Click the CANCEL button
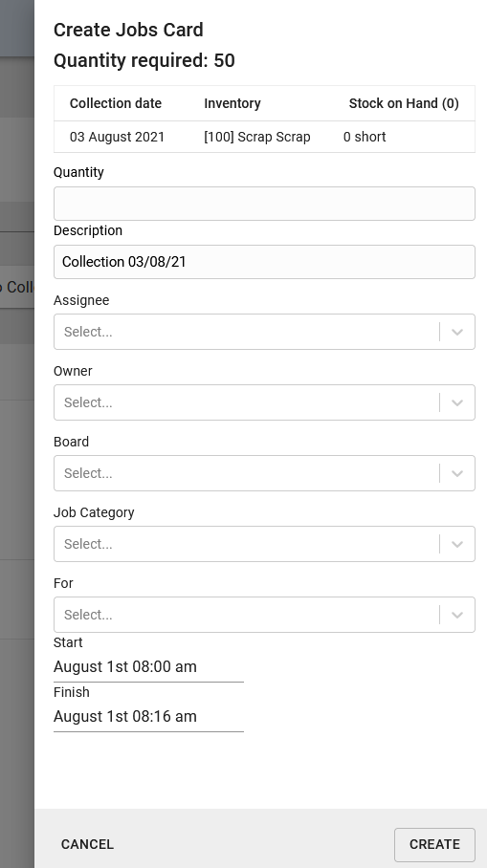487x868 pixels. [87, 845]
